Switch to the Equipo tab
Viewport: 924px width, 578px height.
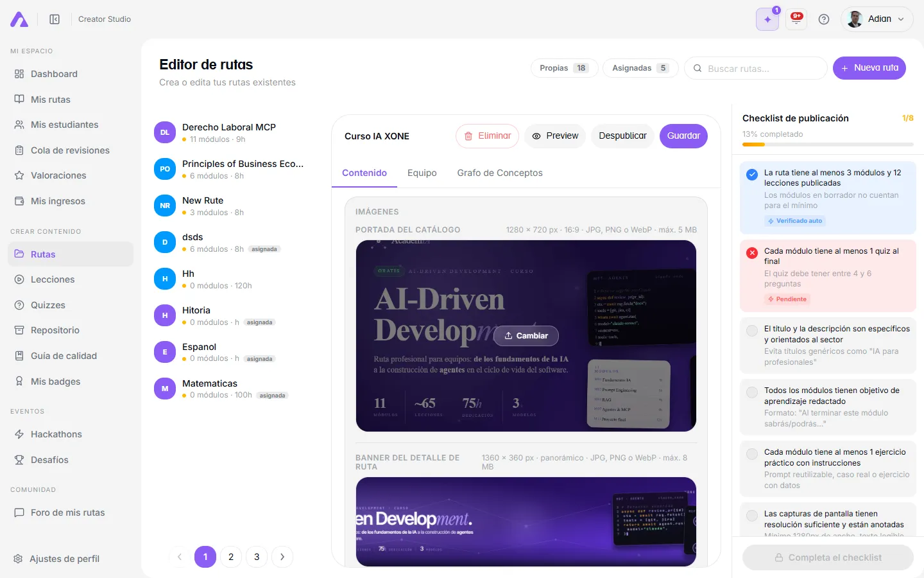[x=422, y=173]
